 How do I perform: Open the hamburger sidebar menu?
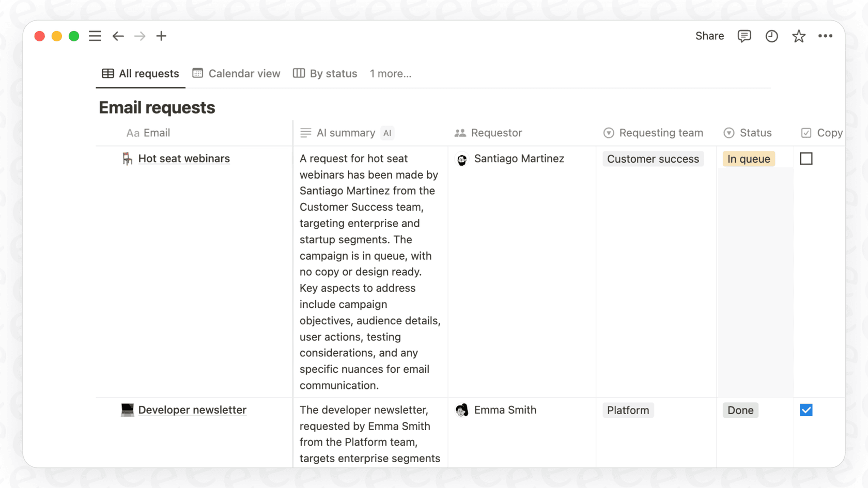[95, 36]
